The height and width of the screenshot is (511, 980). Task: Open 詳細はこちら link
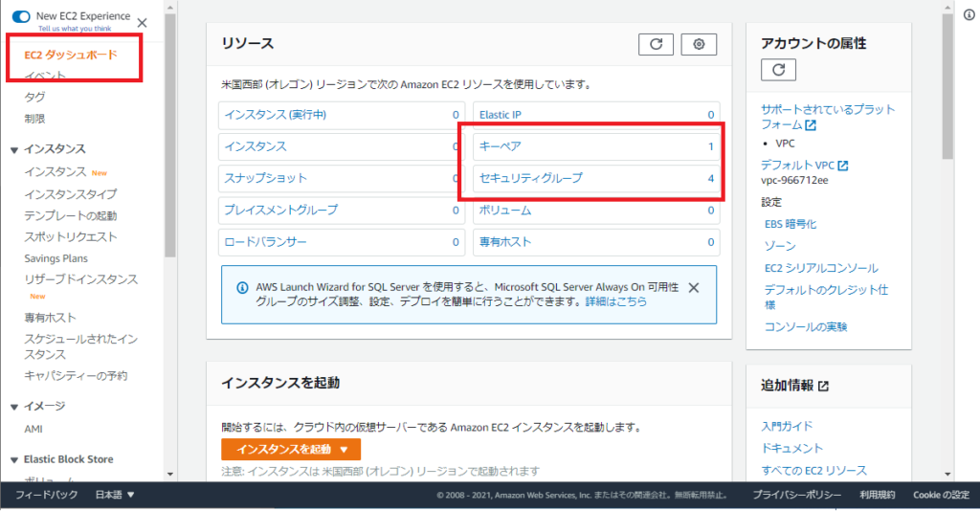615,301
